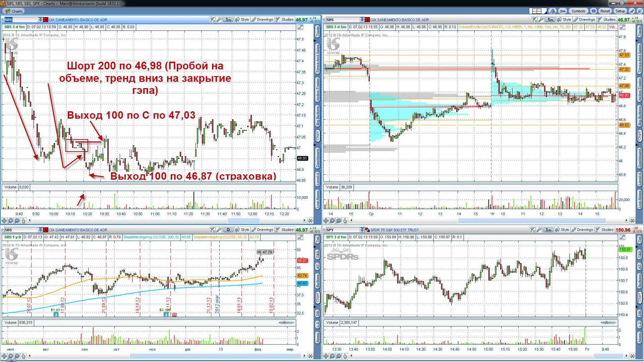644x362 pixels.
Task: Click zoom in icon below SPY chart
Action: click(x=332, y=356)
